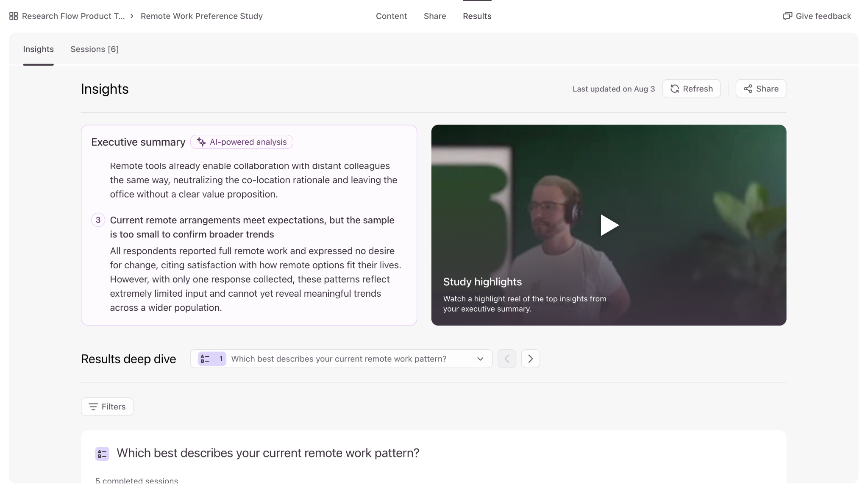Click the Give feedback link
Image resolution: width=868 pixels, height=493 pixels.
tap(817, 16)
